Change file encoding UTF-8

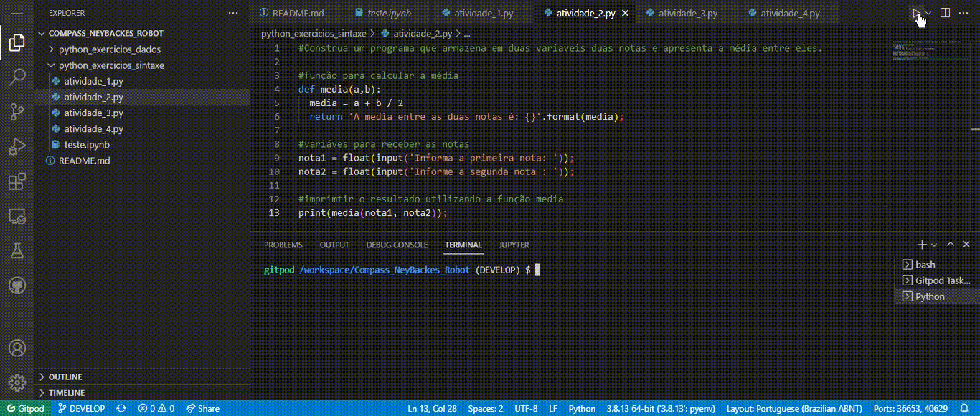click(526, 408)
